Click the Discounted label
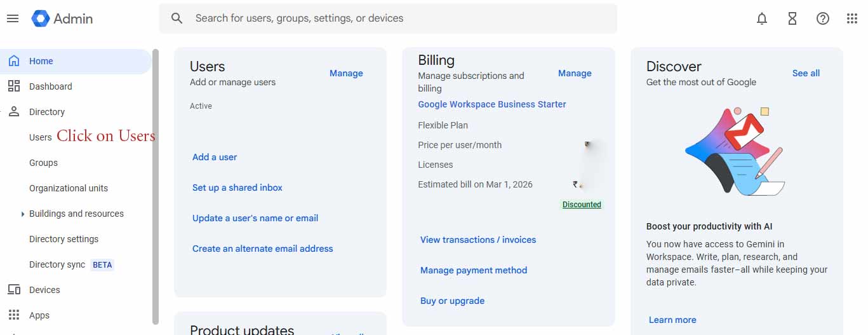 [582, 205]
